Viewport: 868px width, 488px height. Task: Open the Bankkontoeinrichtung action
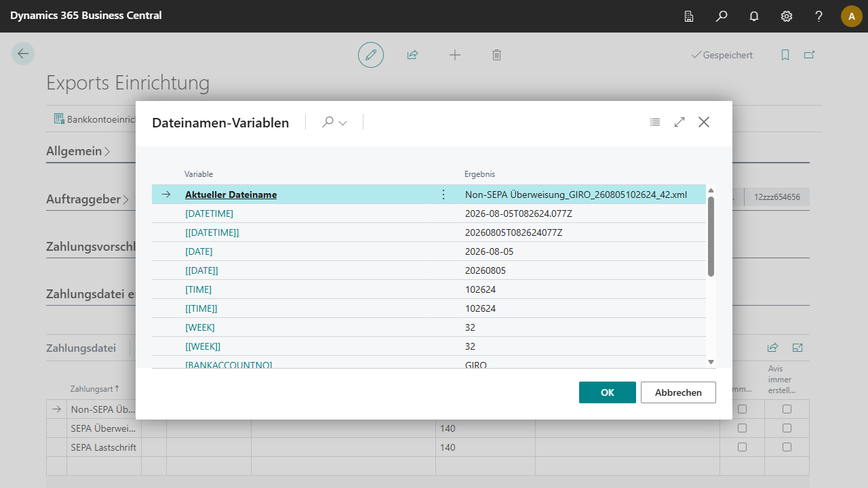point(94,119)
